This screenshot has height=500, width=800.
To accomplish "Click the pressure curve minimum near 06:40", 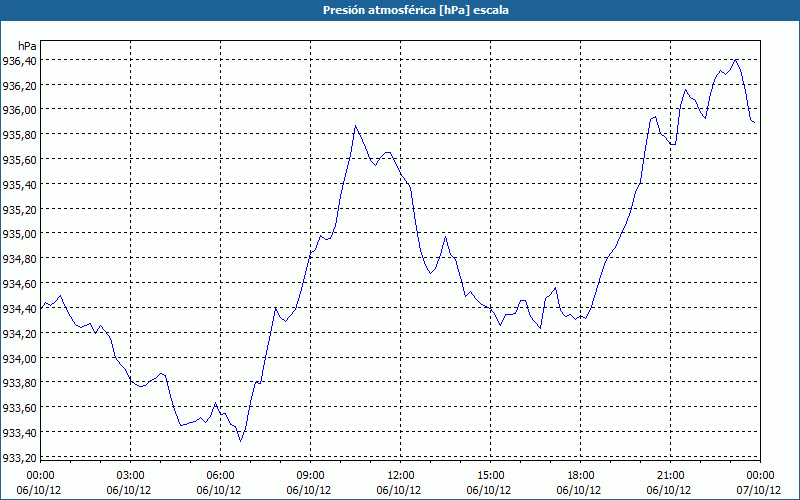I will (x=241, y=441).
